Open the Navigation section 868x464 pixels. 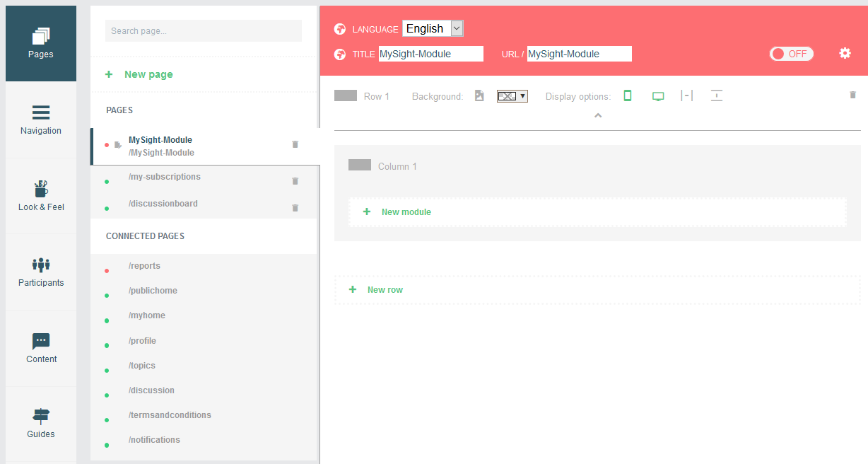41,120
